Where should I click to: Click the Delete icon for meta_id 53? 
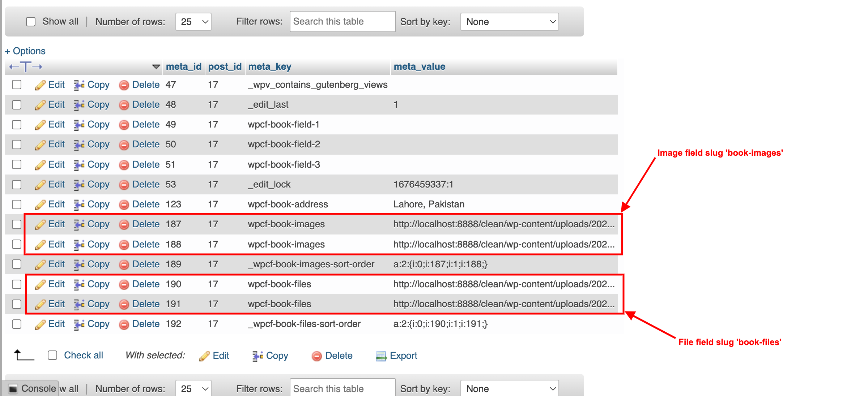pos(124,185)
